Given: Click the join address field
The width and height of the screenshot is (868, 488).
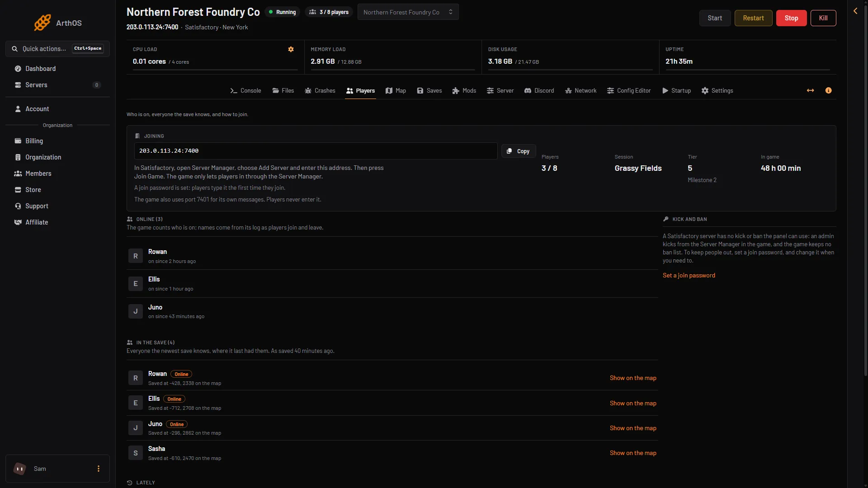Looking at the screenshot, I should tap(316, 151).
